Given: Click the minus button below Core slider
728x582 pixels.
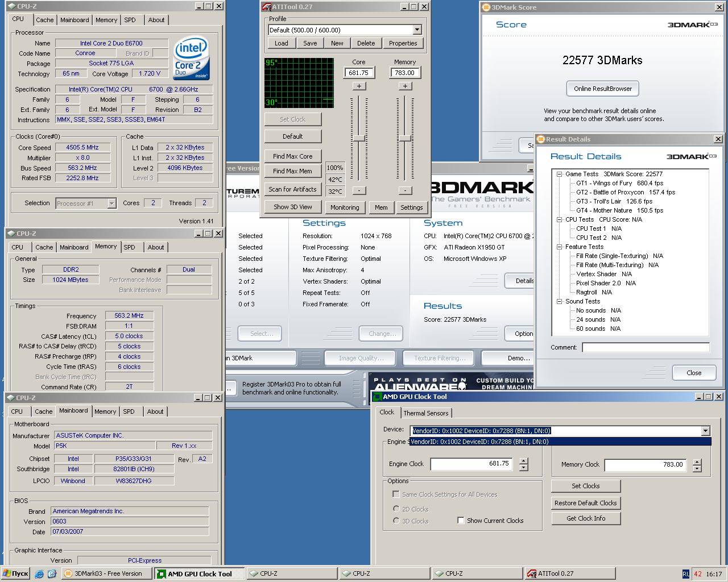Looking at the screenshot, I should pos(359,190).
